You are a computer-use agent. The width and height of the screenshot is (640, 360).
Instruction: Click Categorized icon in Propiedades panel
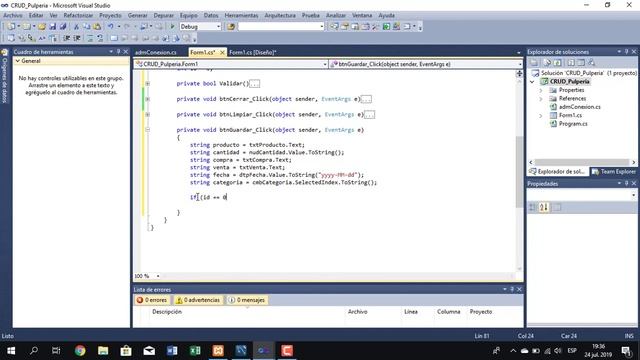coord(533,207)
